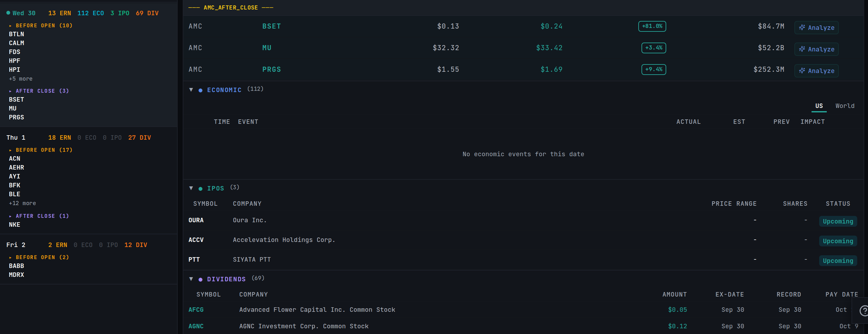Click the PTT IPO symbol
The image size is (868, 334).
pyautogui.click(x=194, y=260)
